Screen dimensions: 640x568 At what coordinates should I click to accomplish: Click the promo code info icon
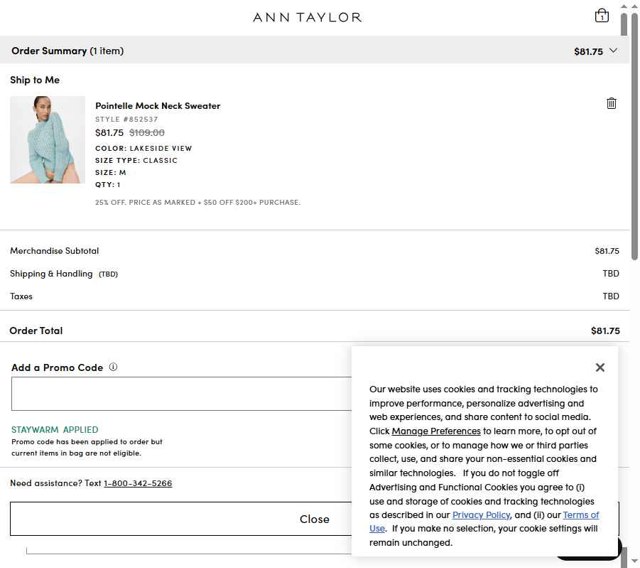click(113, 367)
